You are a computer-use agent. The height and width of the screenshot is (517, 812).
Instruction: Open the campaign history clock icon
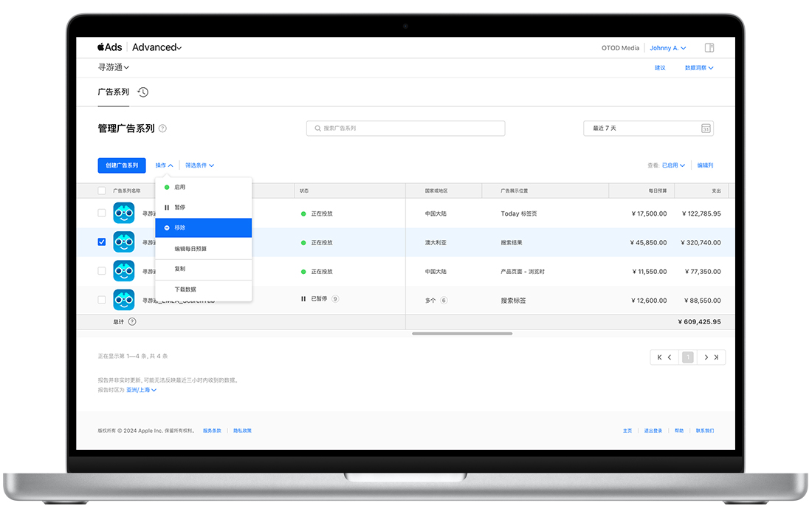click(143, 92)
